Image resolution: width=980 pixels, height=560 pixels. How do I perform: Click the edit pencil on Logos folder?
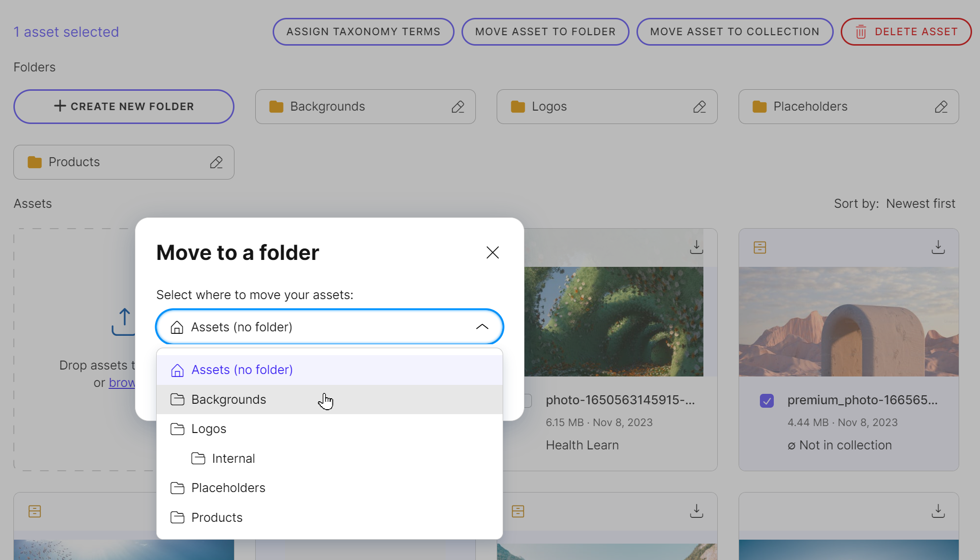pos(699,107)
